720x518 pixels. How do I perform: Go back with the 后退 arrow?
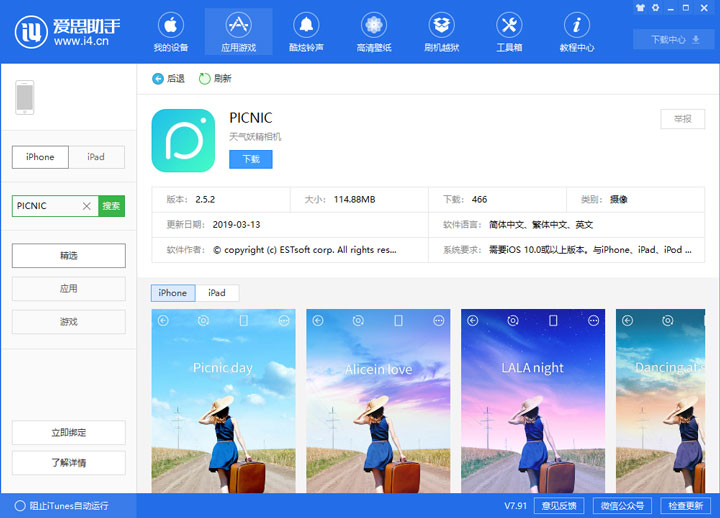click(168, 79)
